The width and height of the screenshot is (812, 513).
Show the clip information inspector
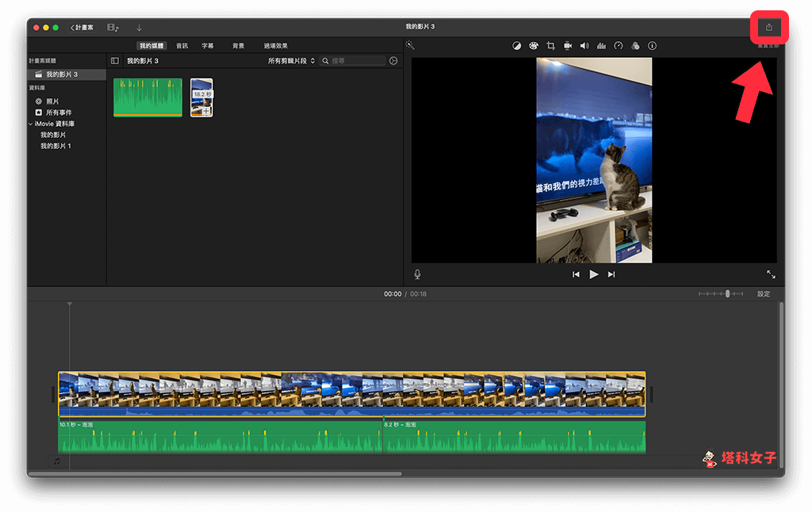[x=652, y=45]
